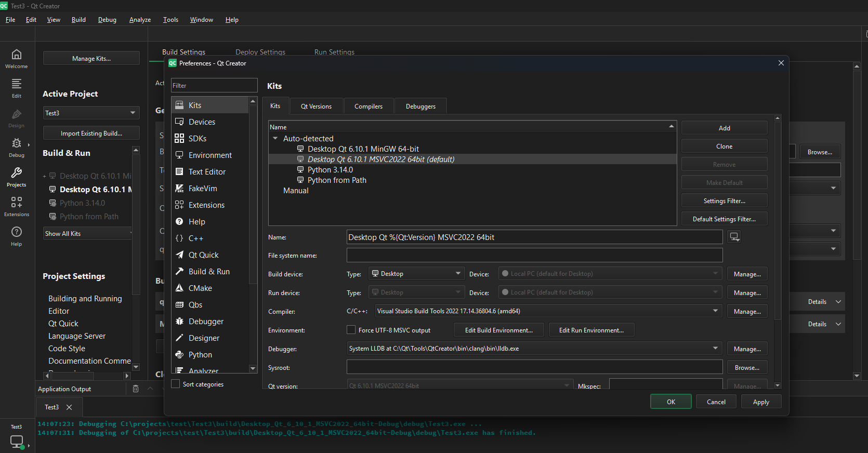Click the kit icon button beside Name

pyautogui.click(x=734, y=237)
